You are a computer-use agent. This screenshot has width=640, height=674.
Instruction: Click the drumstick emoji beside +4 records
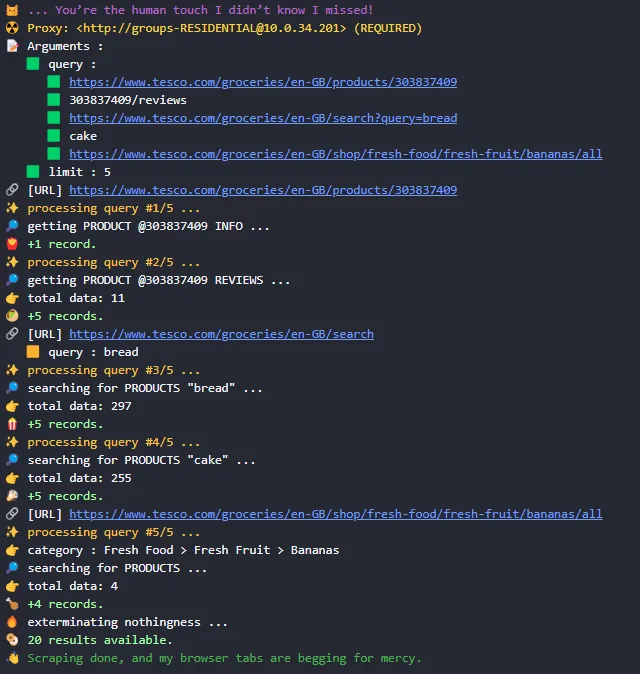(12, 604)
